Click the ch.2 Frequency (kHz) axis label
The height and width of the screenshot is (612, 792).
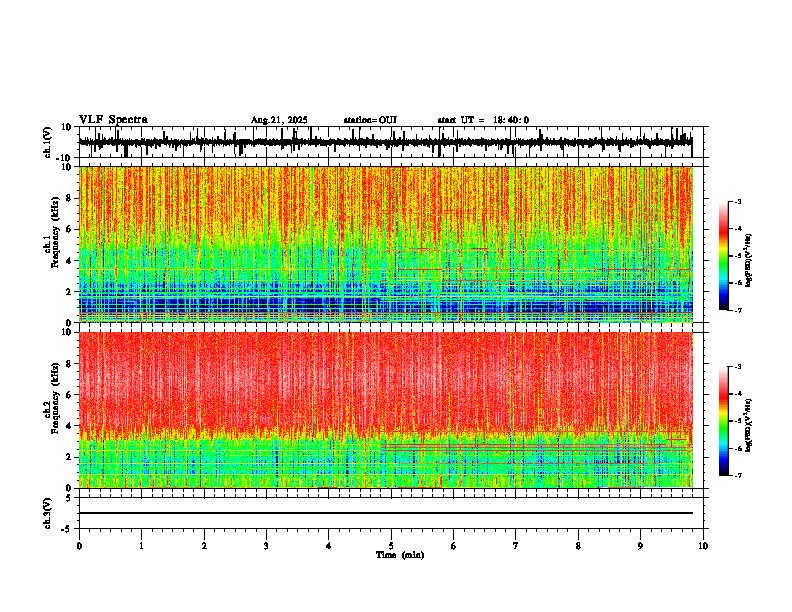(x=52, y=397)
